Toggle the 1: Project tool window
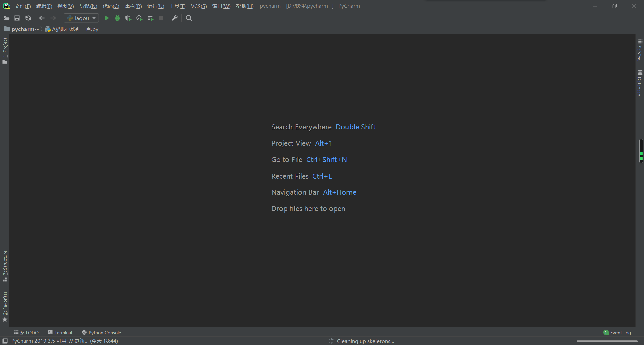 coord(5,51)
